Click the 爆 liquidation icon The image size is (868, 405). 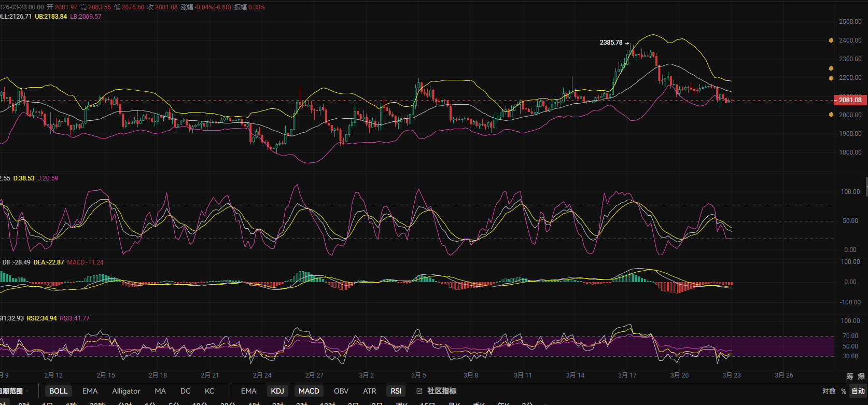coord(861,376)
